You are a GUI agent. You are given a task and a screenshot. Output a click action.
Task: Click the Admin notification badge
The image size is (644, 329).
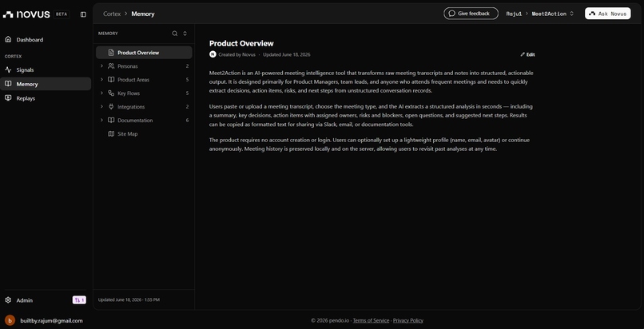tap(79, 300)
